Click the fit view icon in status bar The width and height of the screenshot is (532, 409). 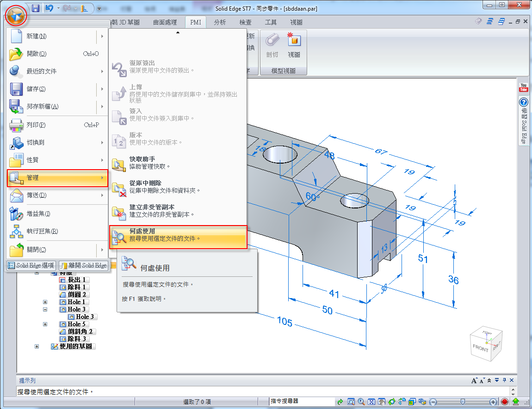click(x=371, y=402)
